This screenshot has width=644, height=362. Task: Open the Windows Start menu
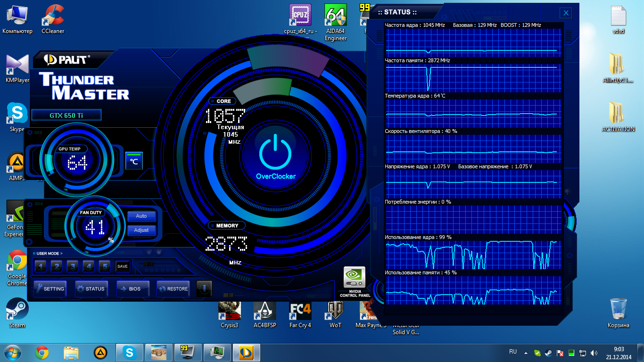pos(12,352)
